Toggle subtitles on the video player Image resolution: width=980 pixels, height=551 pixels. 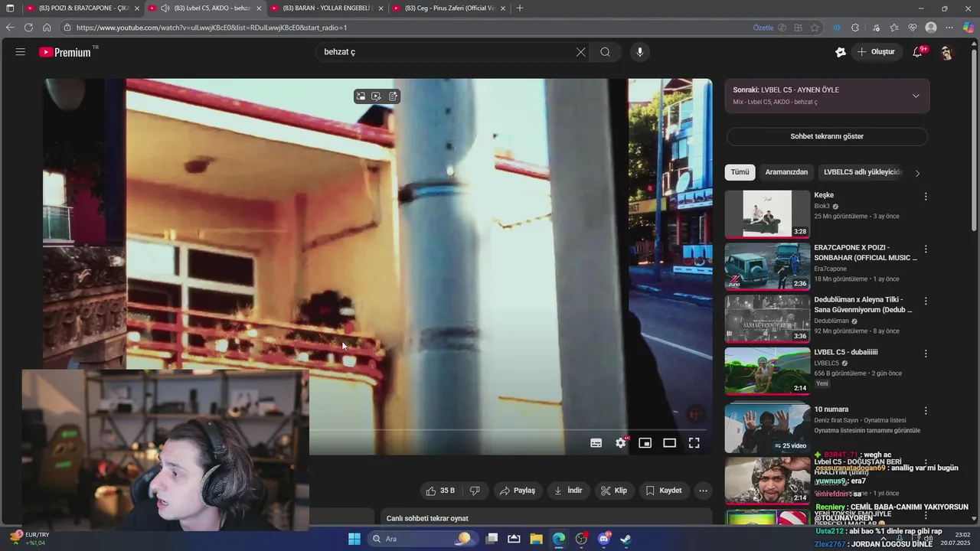(596, 443)
